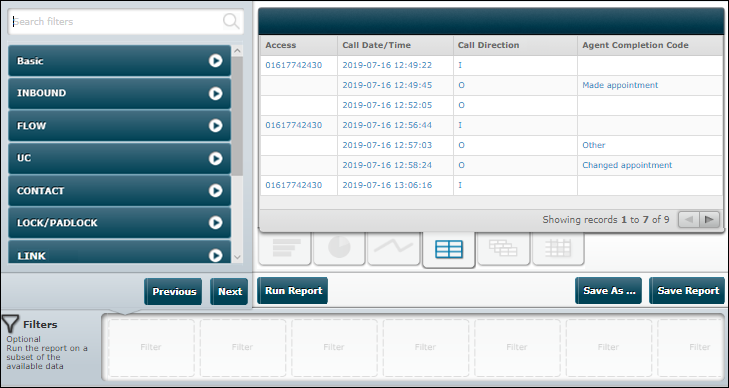The width and height of the screenshot is (729, 388).
Task: Select the grouped table view icon
Action: (x=504, y=249)
